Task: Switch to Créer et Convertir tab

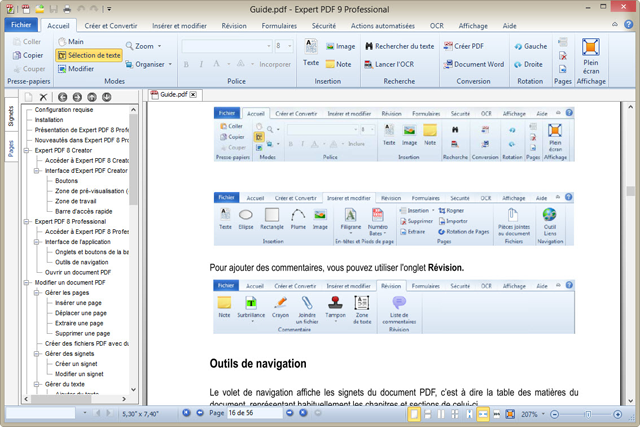Action: click(x=111, y=26)
